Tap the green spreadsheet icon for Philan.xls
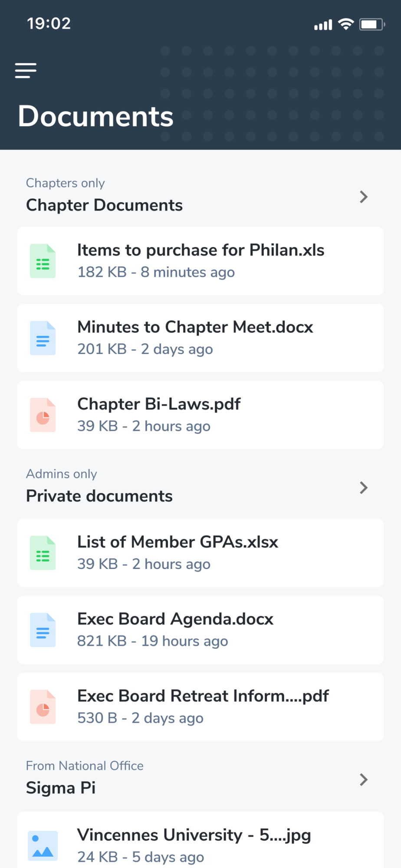 coord(43,261)
